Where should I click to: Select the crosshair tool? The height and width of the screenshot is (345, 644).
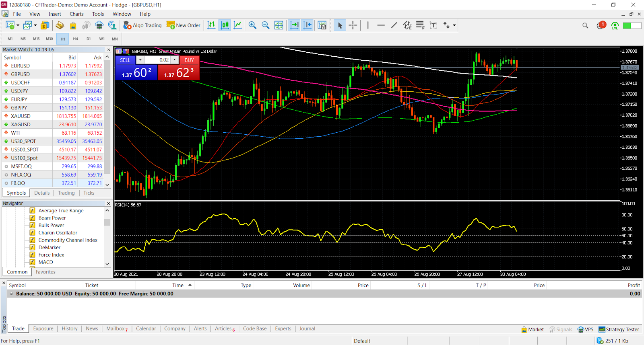coord(353,25)
